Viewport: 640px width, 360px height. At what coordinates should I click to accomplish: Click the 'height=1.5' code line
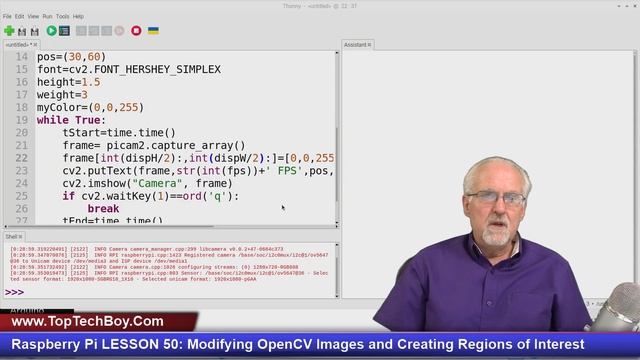[x=68, y=82]
